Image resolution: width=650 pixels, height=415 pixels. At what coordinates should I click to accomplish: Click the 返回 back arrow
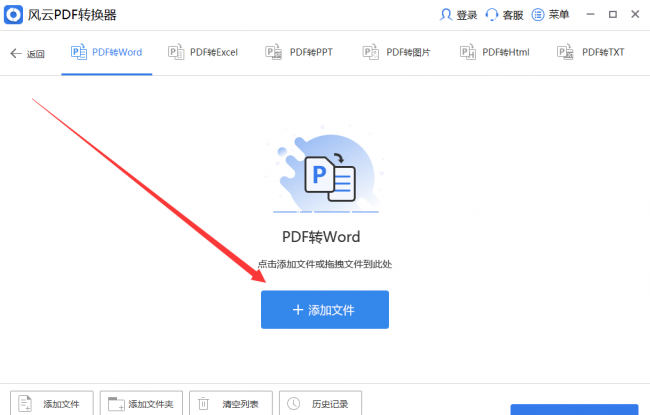point(16,53)
